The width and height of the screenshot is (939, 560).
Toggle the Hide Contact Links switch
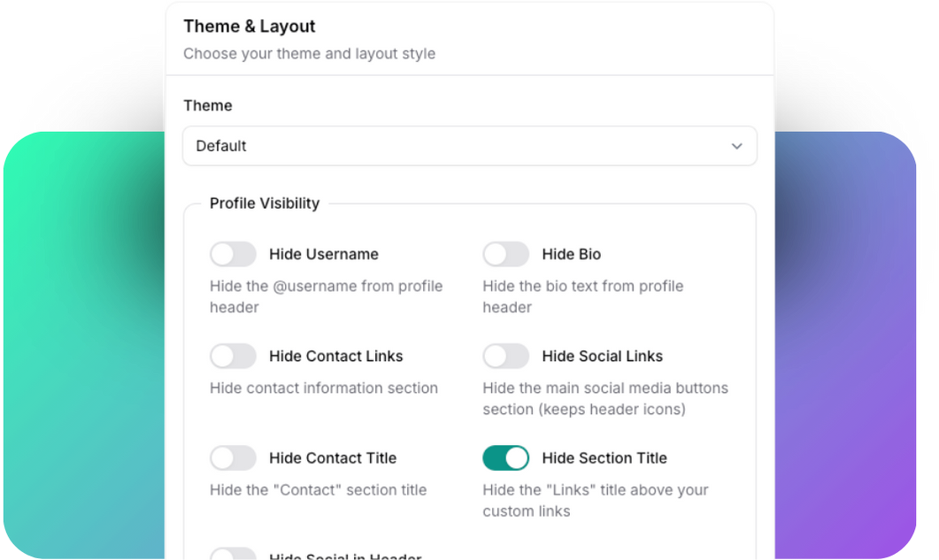(233, 357)
